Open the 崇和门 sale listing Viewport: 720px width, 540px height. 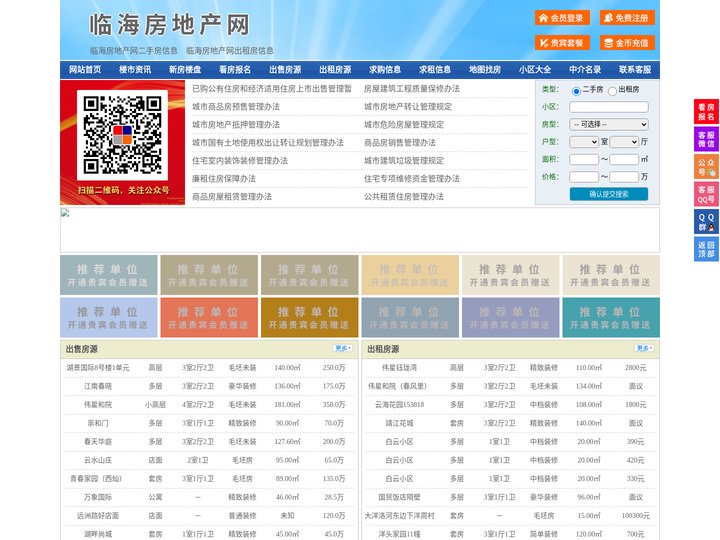point(98,423)
